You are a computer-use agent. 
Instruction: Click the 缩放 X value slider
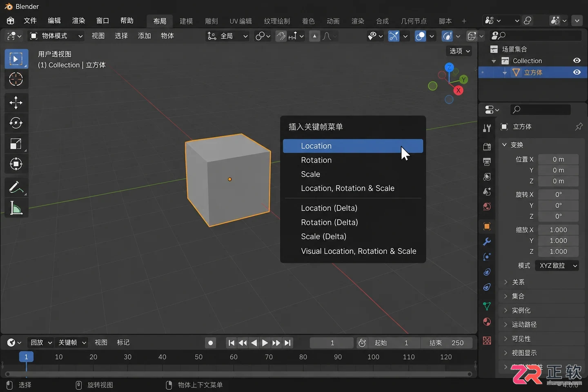point(558,230)
